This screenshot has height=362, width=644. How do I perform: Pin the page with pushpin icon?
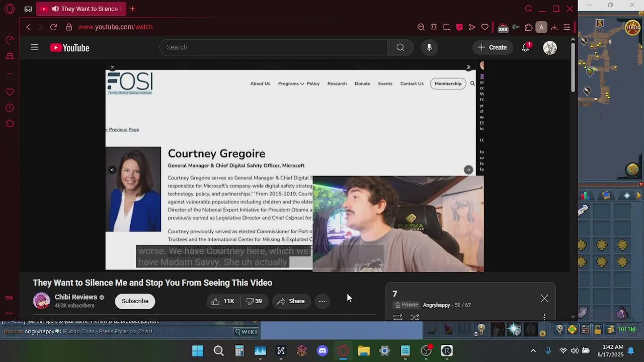(434, 27)
